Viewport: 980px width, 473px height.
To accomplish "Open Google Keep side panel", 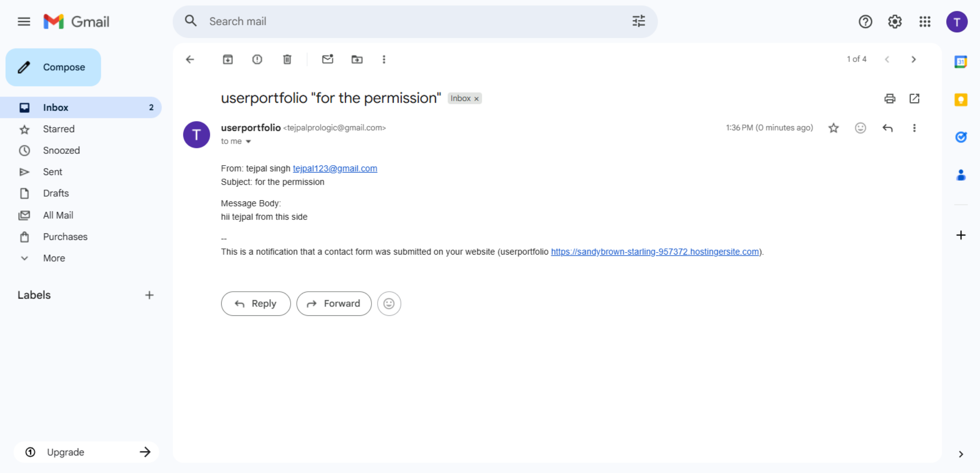I will pos(961,99).
